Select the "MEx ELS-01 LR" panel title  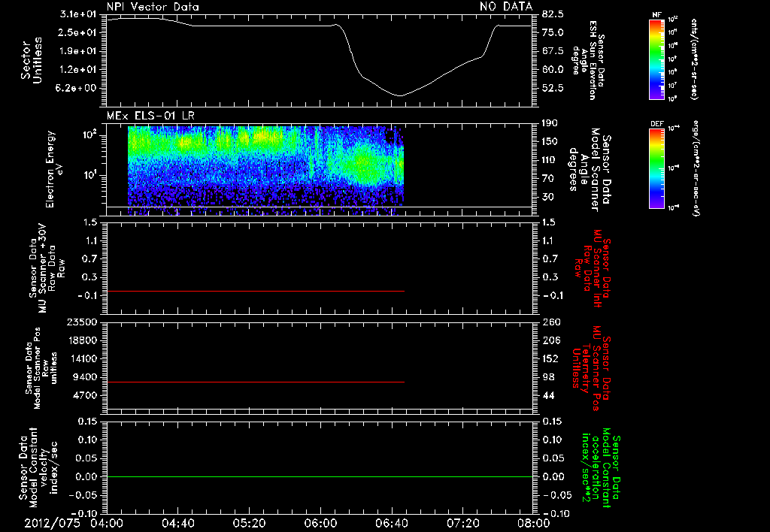click(150, 116)
